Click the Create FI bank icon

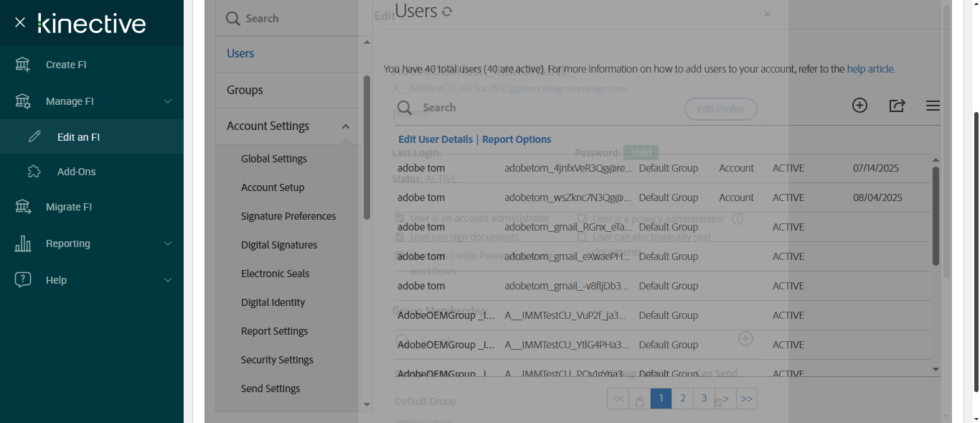(23, 65)
